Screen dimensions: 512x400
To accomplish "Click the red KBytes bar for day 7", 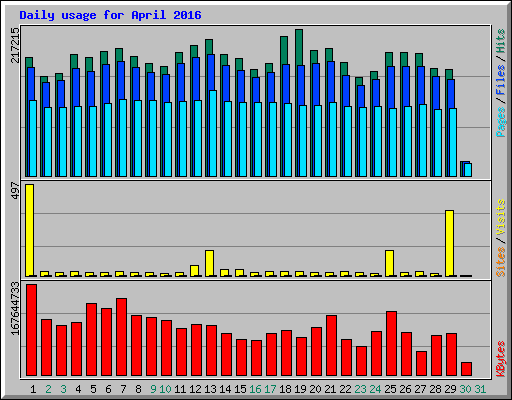I will click(122, 337).
